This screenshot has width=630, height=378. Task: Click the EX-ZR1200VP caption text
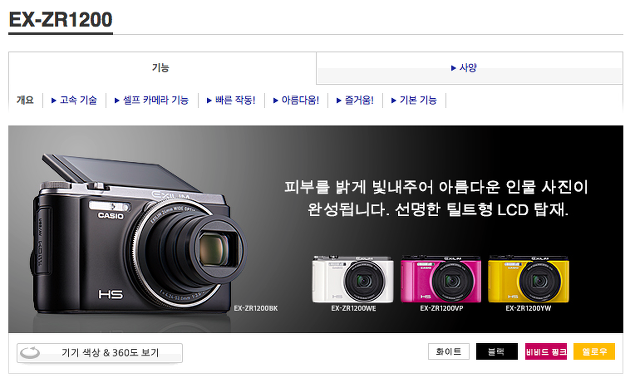(442, 309)
